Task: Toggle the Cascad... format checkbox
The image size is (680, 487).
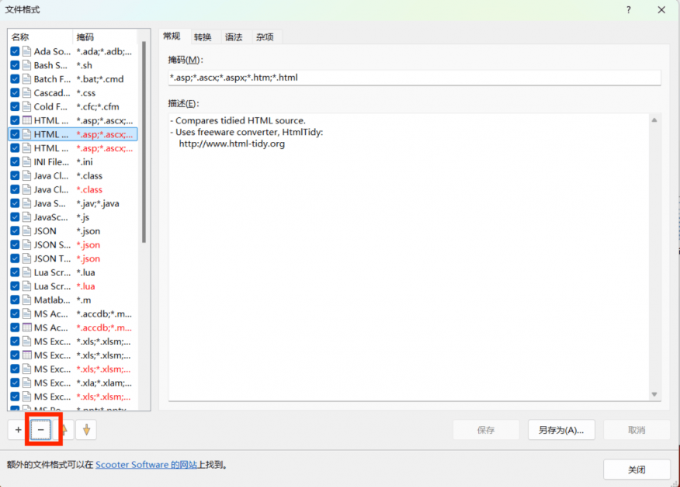Action: (x=15, y=93)
